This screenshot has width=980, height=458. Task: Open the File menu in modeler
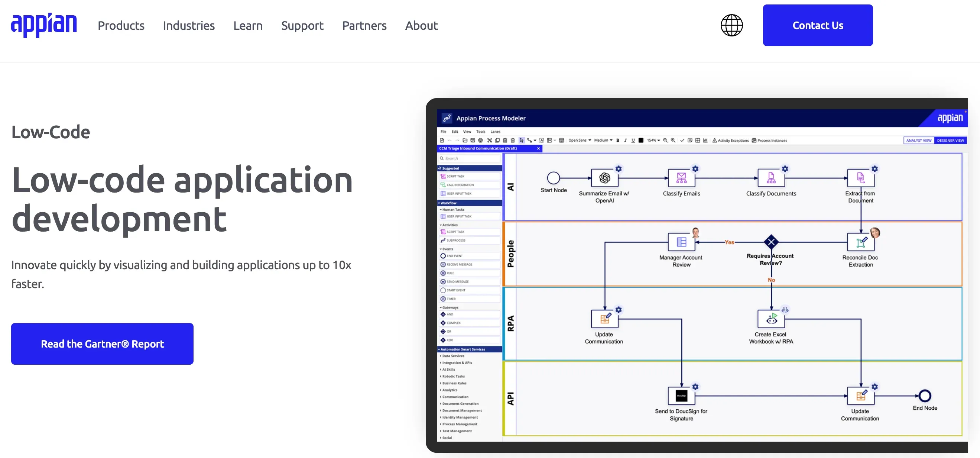coord(444,132)
